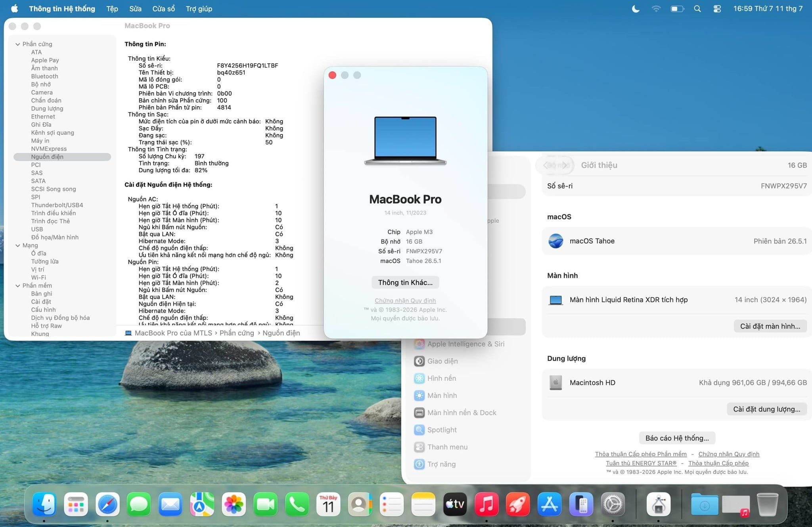
Task: Select Tường lửa under Mạng in the sidebar
Action: 45,262
